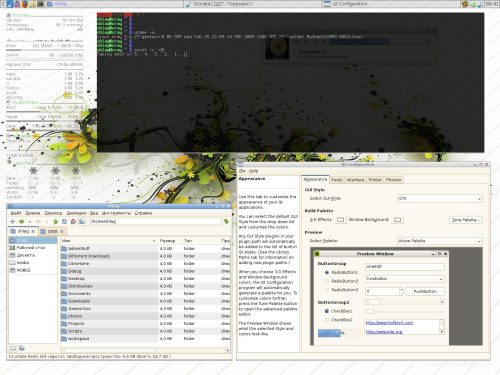This screenshot has height=375, width=500.
Task: Go up one folder with green up arrow
Action: [55, 221]
